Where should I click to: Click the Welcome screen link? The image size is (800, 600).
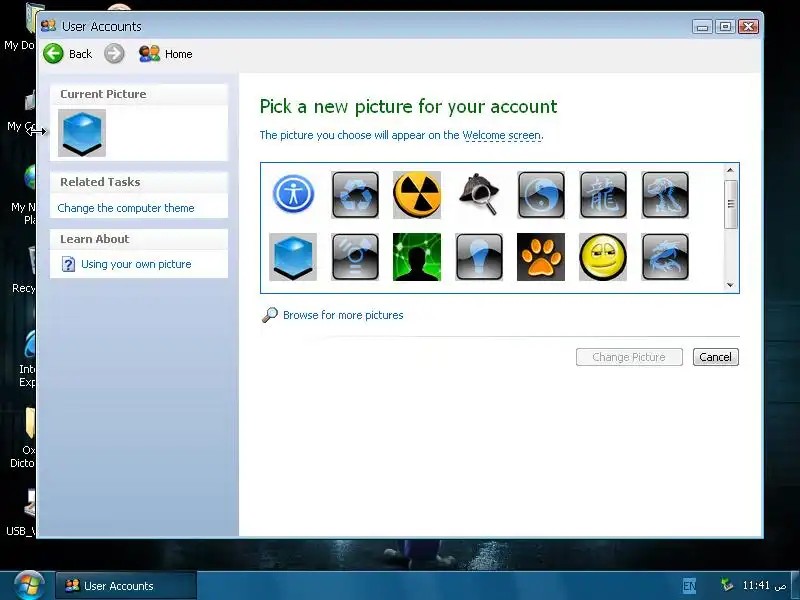pyautogui.click(x=501, y=135)
